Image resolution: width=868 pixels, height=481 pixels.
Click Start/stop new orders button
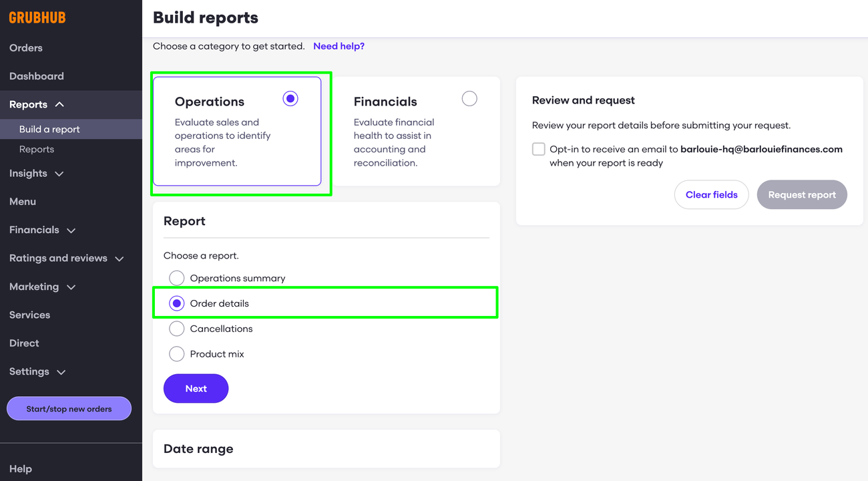pos(69,409)
